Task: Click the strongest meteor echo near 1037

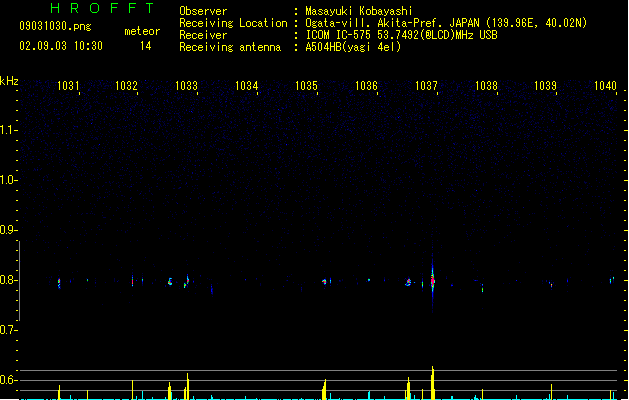Action: (432, 280)
